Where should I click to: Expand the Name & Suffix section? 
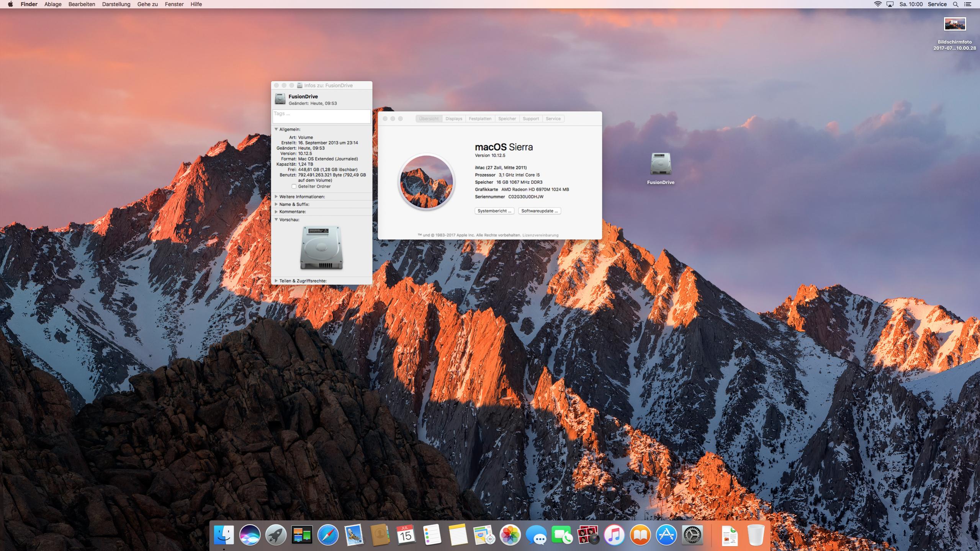(x=276, y=204)
